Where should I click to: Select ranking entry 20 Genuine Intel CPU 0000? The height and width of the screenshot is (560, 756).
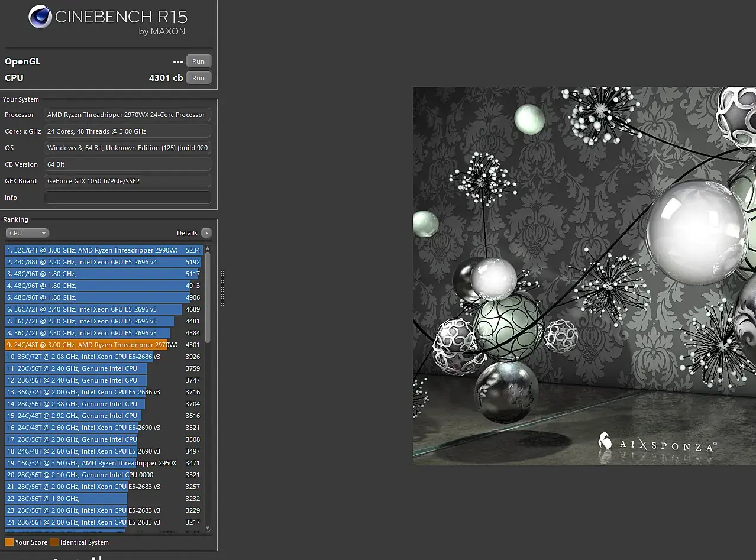104,475
